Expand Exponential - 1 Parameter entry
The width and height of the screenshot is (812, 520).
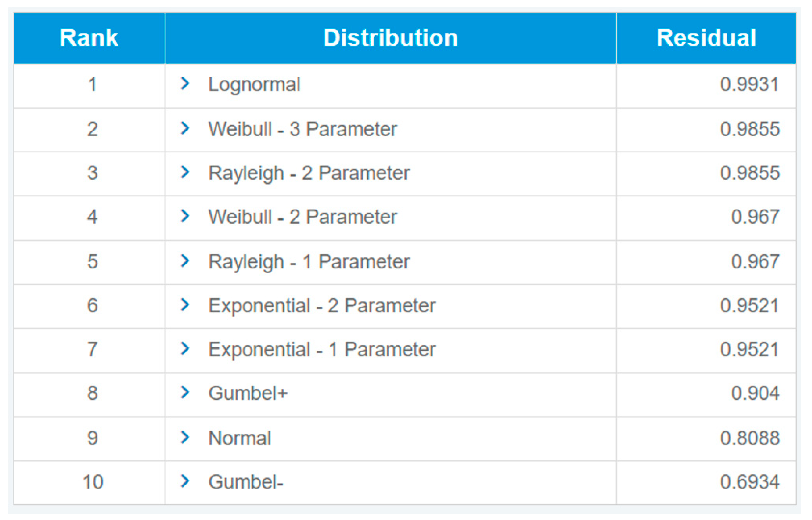tap(185, 348)
